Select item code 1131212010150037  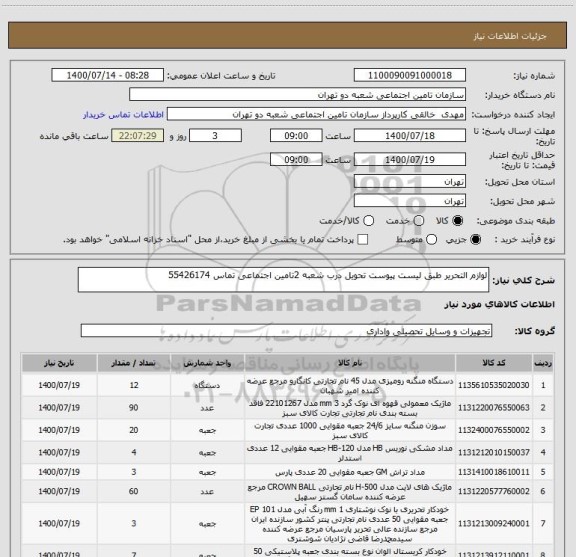pyautogui.click(x=494, y=453)
